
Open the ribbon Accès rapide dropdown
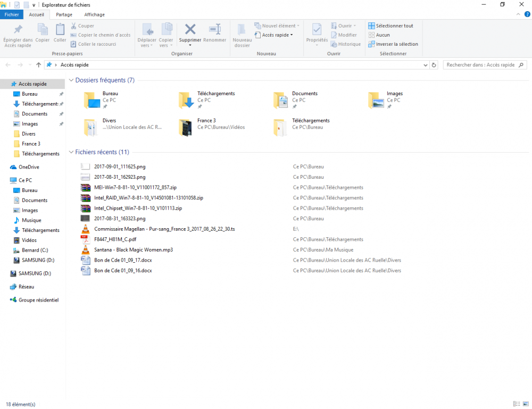coord(274,35)
